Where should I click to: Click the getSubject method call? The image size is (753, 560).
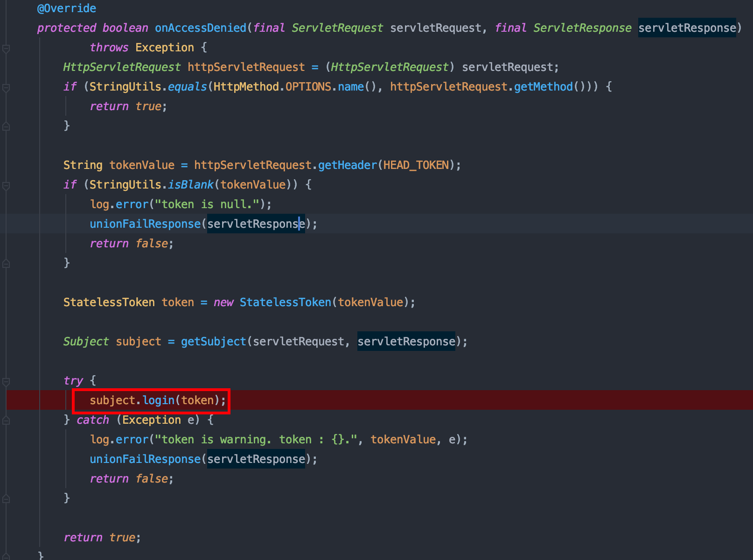click(x=213, y=342)
